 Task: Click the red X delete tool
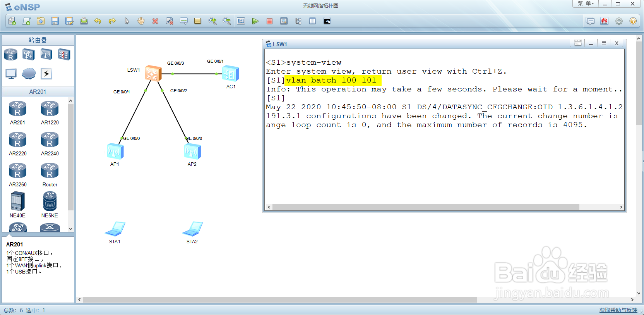155,21
